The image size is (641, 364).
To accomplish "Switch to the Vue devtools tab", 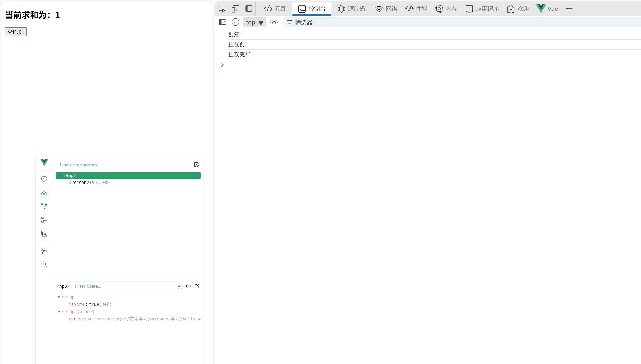I will point(547,9).
